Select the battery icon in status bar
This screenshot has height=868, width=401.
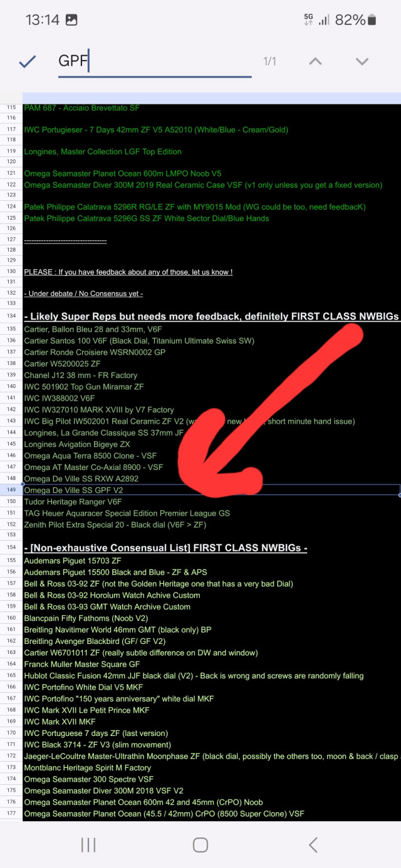tap(372, 20)
